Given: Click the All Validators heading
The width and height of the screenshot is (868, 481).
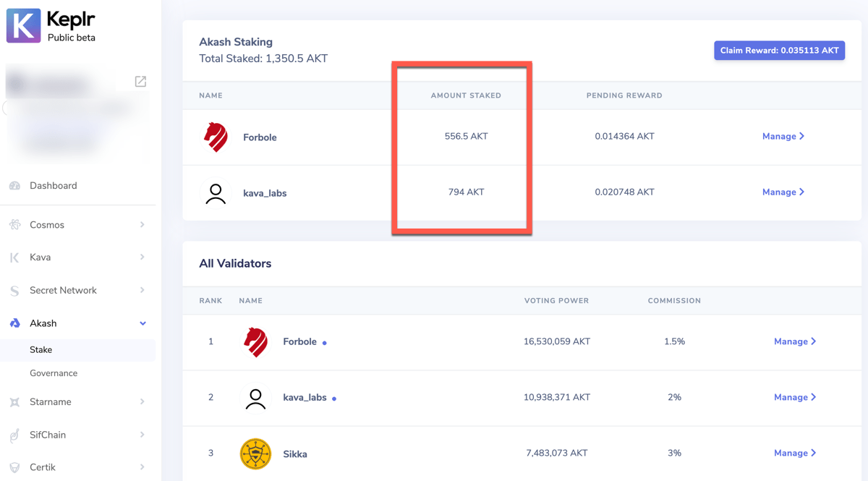Looking at the screenshot, I should tap(235, 263).
